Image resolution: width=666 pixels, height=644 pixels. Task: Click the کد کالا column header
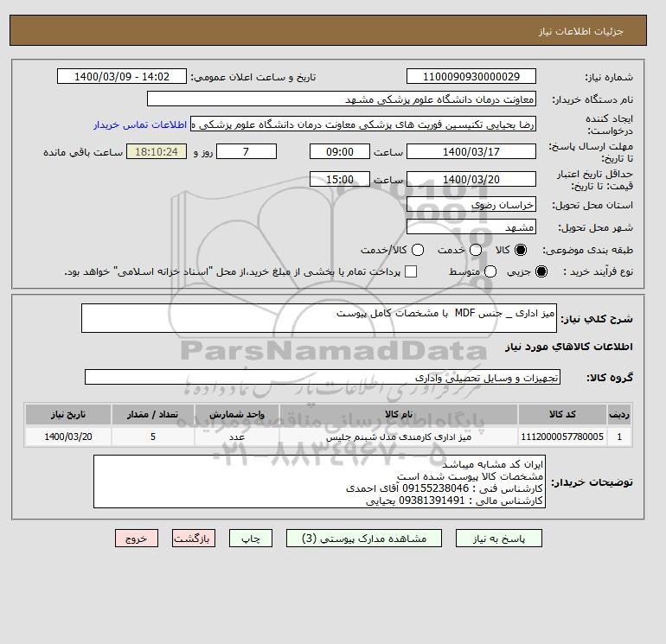click(562, 414)
